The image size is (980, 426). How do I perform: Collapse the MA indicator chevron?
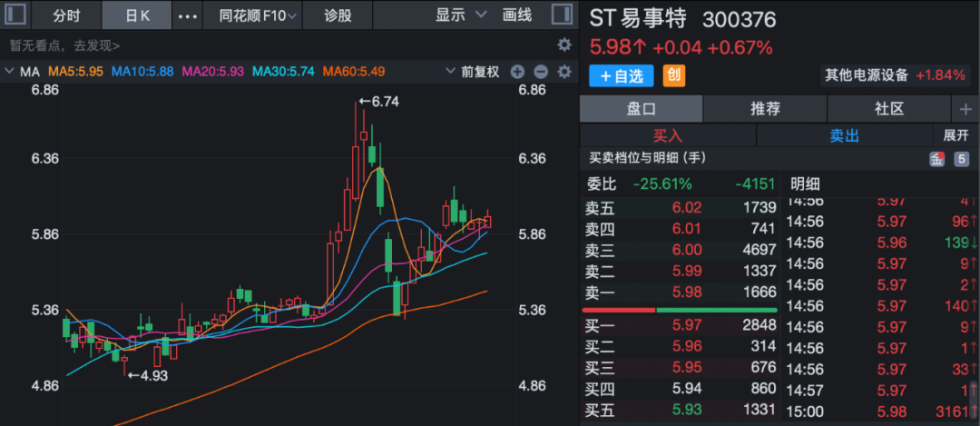(11, 72)
